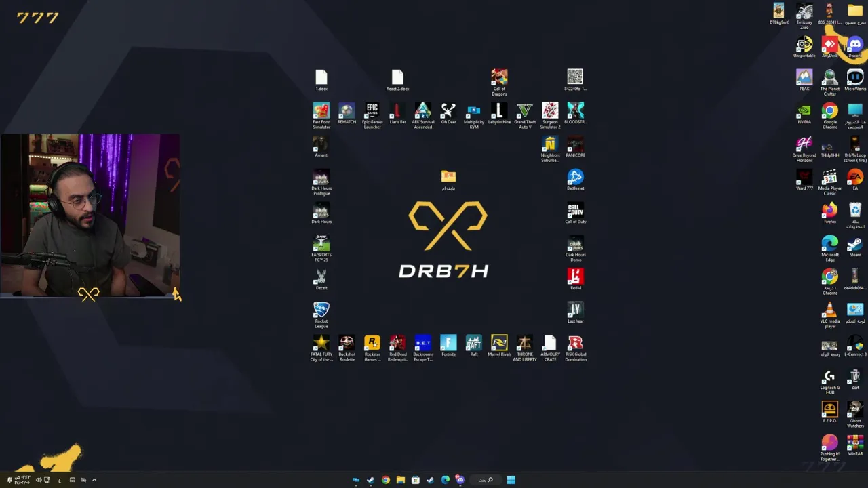Open Neighbors Suburban shortcut
This screenshot has width=868, height=488.
click(550, 148)
